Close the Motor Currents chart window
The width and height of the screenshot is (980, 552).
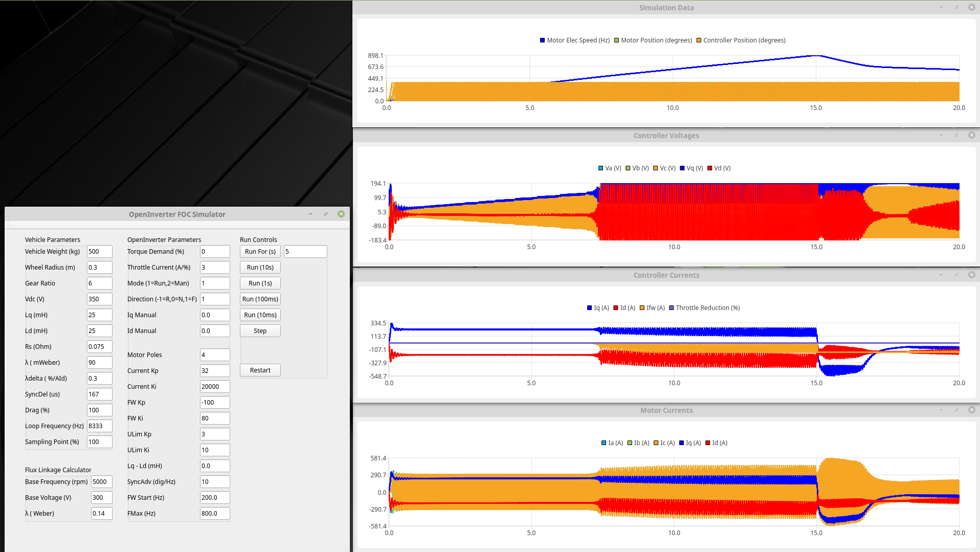click(971, 410)
